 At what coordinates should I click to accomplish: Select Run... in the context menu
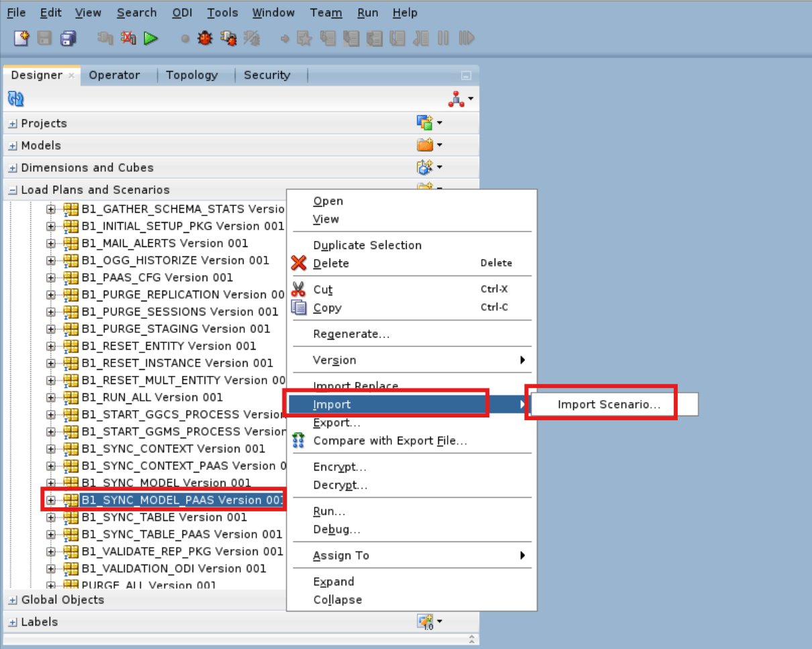coord(329,511)
